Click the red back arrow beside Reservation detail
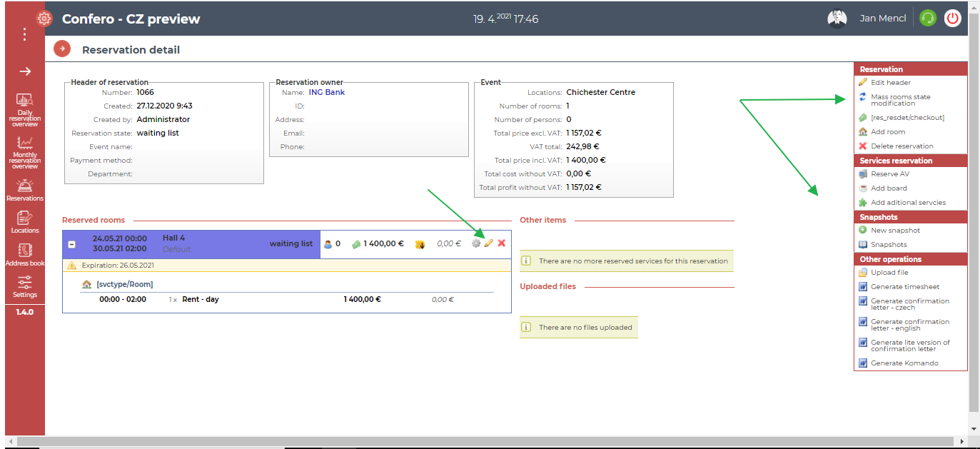Image resolution: width=980 pixels, height=449 pixels. [x=62, y=49]
